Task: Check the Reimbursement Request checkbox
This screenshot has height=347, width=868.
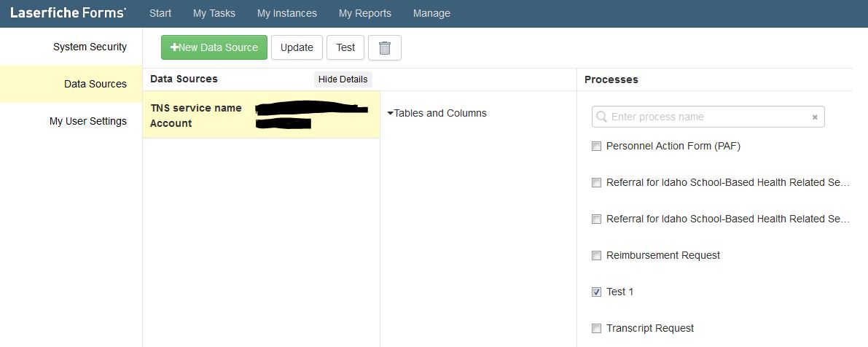Action: coord(596,256)
